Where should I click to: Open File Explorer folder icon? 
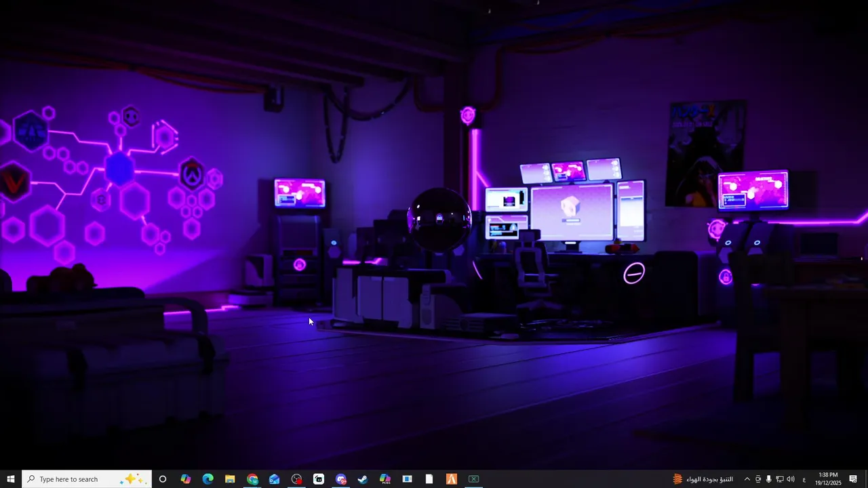[x=230, y=479]
